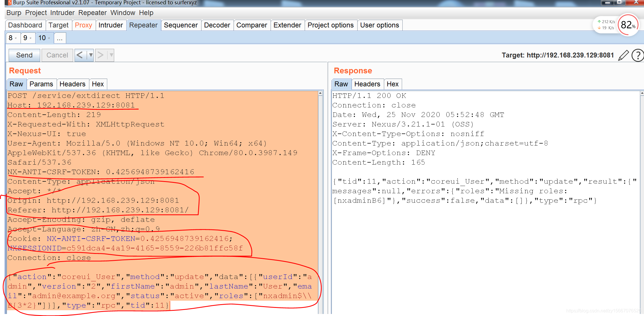This screenshot has height=316, width=644.
Task: Select the Response Hex tab
Action: pyautogui.click(x=393, y=84)
